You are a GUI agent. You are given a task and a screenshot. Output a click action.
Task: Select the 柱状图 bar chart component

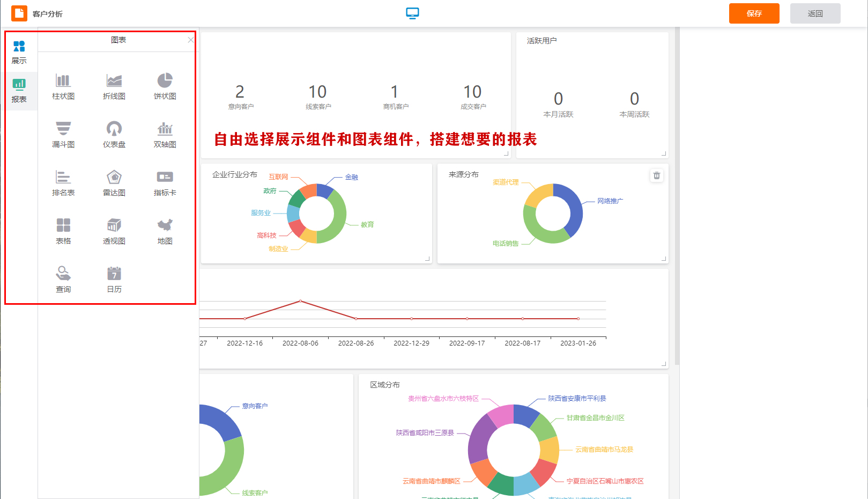tap(63, 86)
